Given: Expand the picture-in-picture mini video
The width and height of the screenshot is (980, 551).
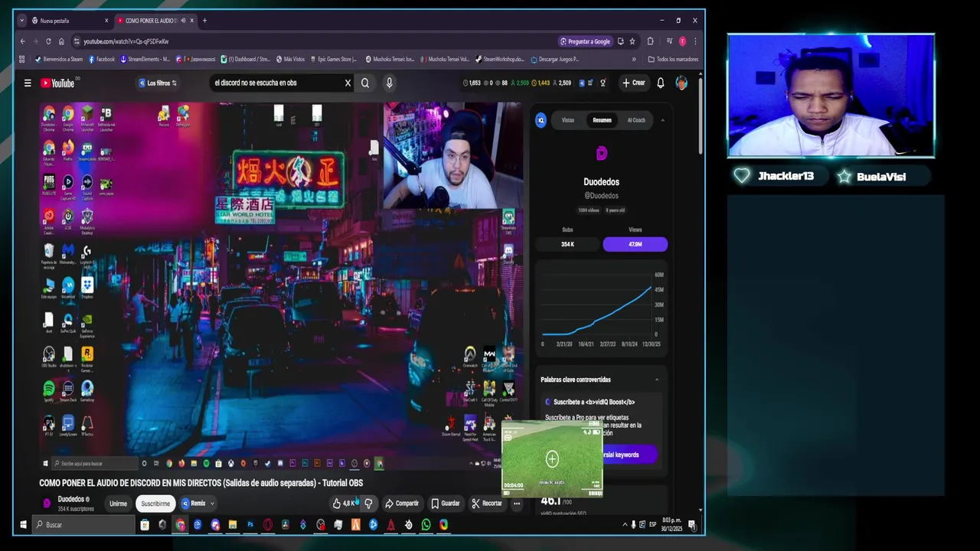Looking at the screenshot, I should [552, 459].
